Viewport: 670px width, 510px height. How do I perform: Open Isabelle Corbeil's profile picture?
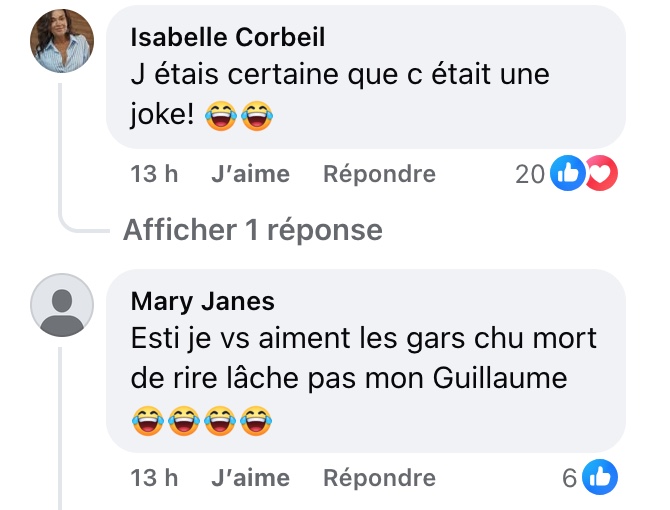62,40
